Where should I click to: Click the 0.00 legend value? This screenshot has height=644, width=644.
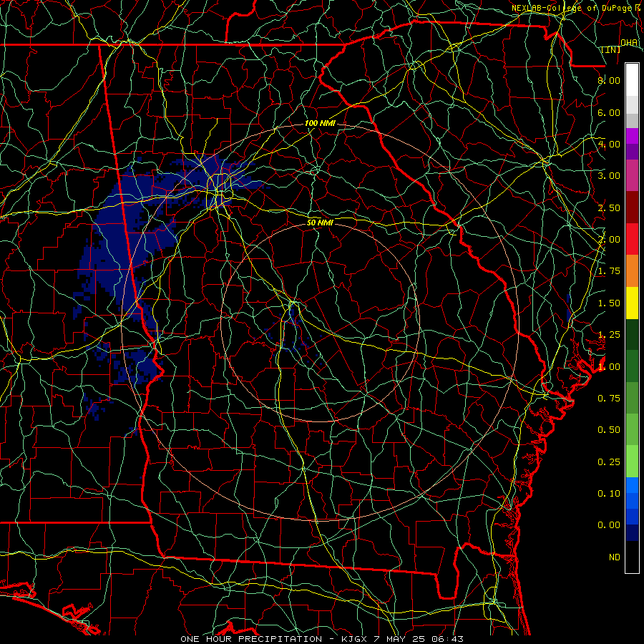pyautogui.click(x=609, y=525)
